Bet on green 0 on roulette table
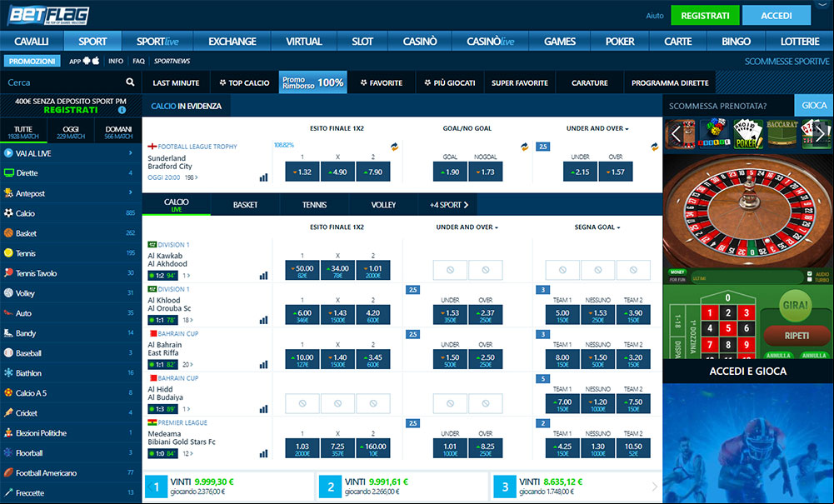Screen dimensions: 834x504 (x=727, y=297)
